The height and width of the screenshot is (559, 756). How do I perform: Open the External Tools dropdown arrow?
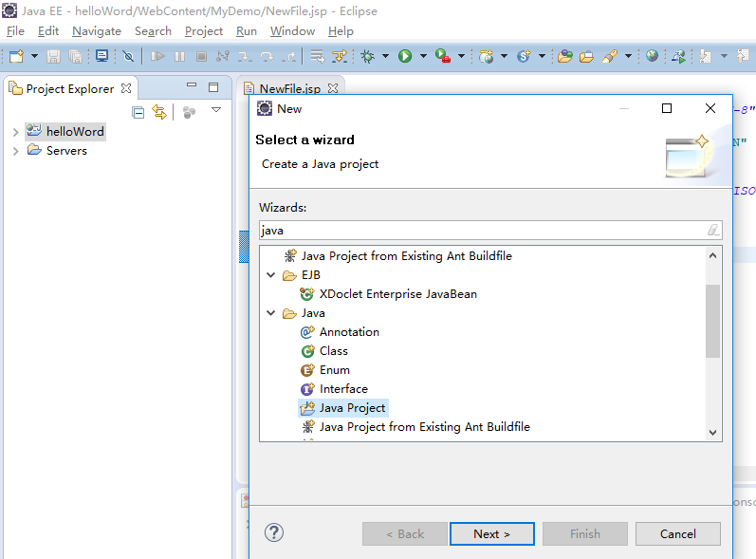coord(461,56)
